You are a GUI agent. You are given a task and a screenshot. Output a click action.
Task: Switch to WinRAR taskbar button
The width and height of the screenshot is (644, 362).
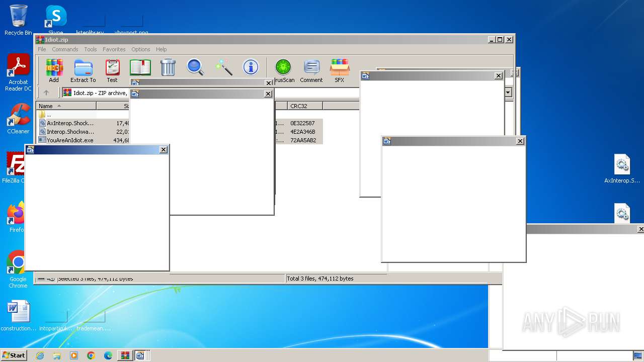click(125, 355)
